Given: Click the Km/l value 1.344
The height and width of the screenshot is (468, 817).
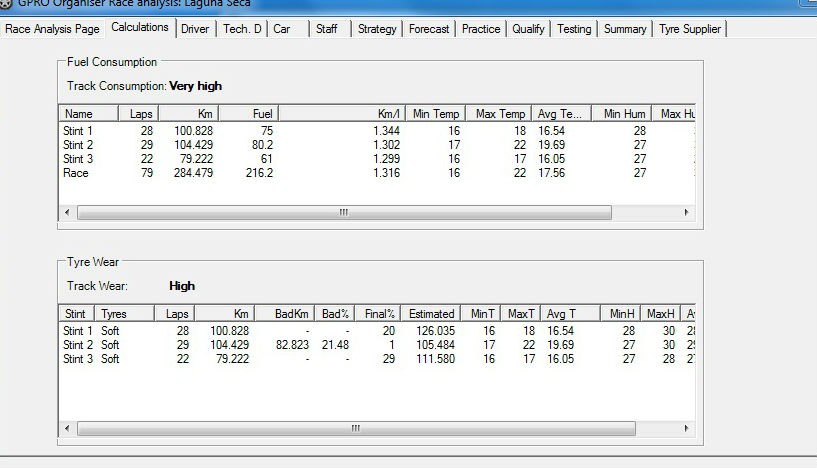Looking at the screenshot, I should coord(386,131).
